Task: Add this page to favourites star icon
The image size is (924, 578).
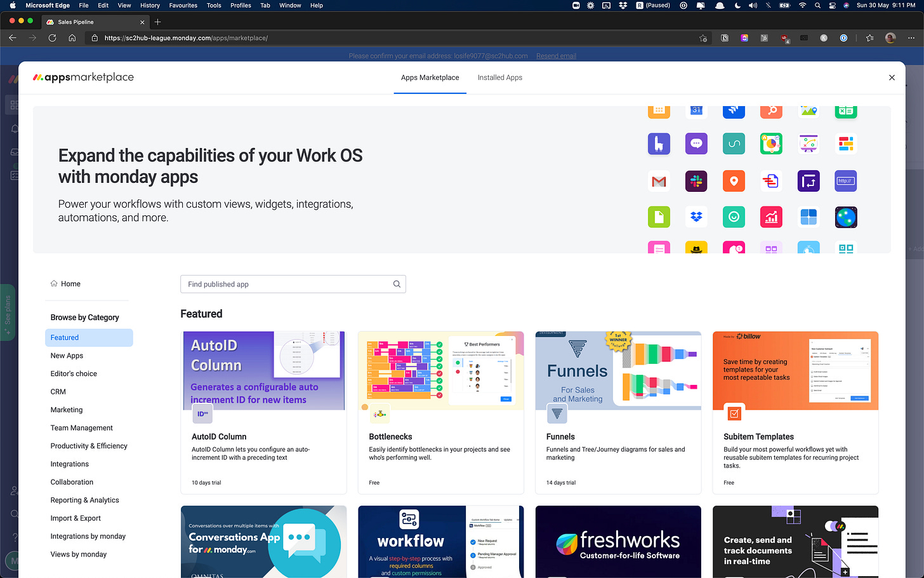Action: 703,38
